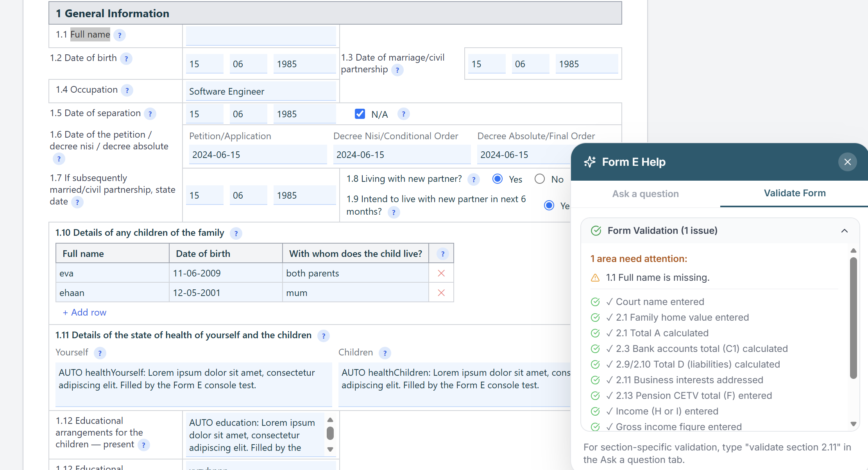Click the Petition/Application date field

tap(258, 154)
